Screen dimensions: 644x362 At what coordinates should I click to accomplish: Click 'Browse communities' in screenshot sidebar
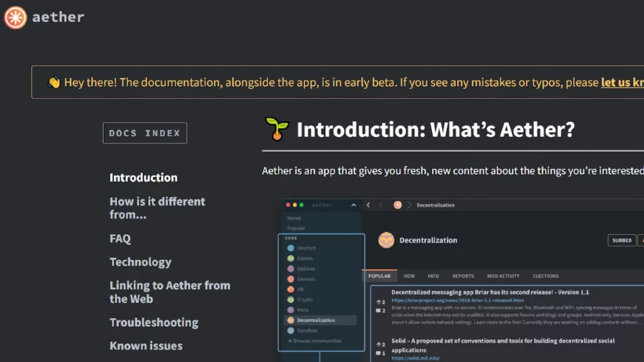(314, 341)
